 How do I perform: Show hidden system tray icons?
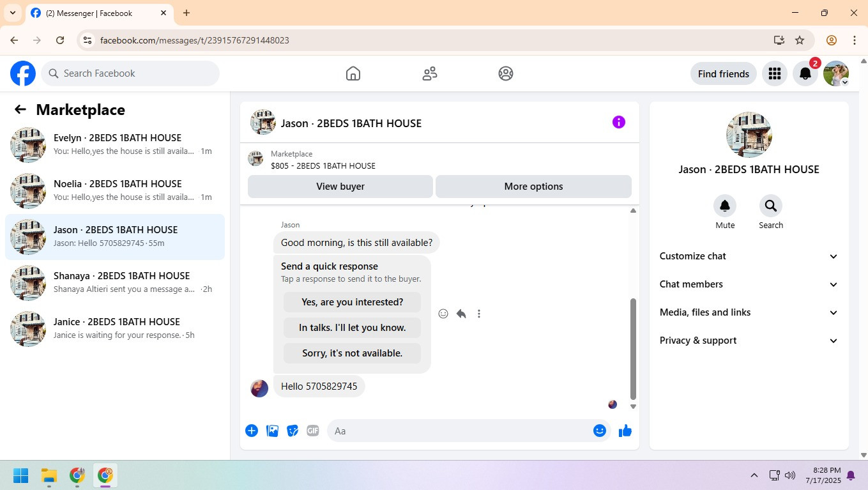754,475
